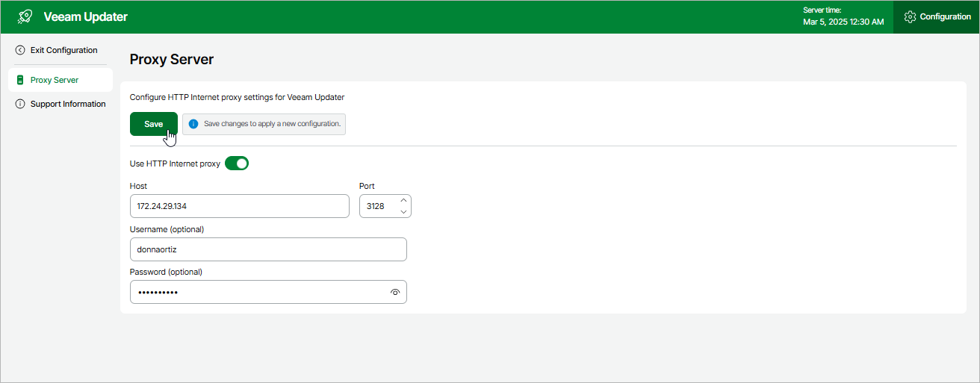980x383 pixels.
Task: Click the Configuration label in header
Action: [x=946, y=16]
